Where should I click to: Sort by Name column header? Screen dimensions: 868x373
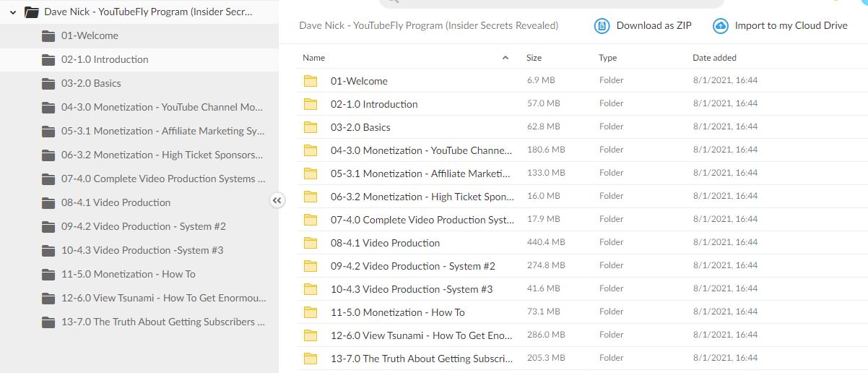click(313, 58)
